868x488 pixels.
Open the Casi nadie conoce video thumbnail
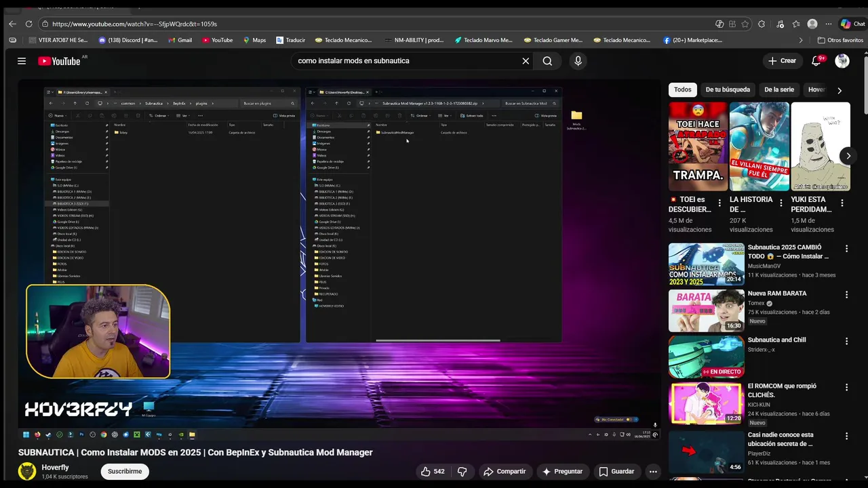(706, 451)
